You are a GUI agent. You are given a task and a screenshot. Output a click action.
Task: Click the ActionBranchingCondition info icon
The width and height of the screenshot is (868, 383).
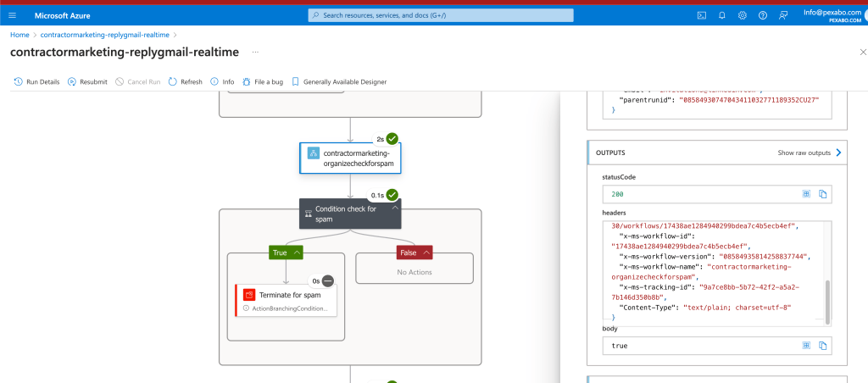coord(246,308)
